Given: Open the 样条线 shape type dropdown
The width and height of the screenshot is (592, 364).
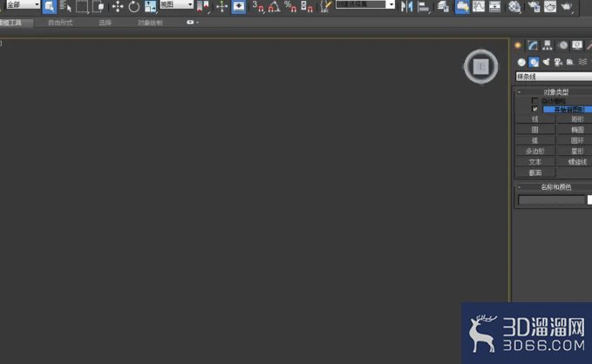Looking at the screenshot, I should point(554,77).
